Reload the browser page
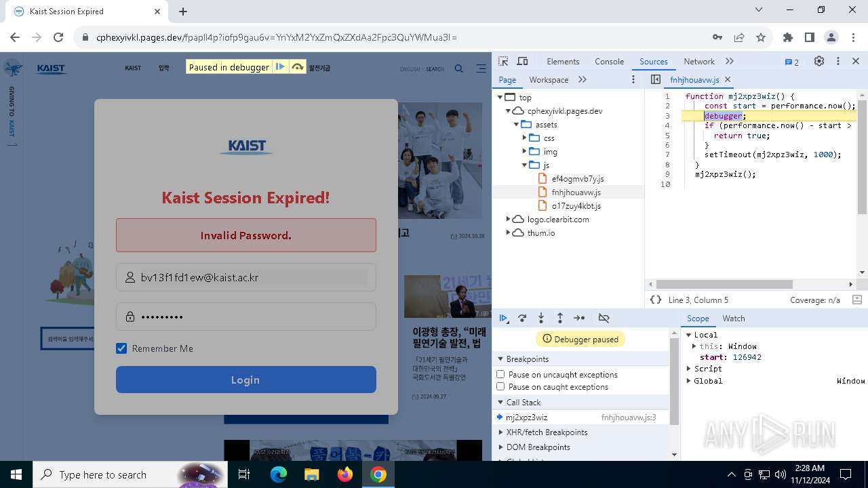 [x=58, y=37]
